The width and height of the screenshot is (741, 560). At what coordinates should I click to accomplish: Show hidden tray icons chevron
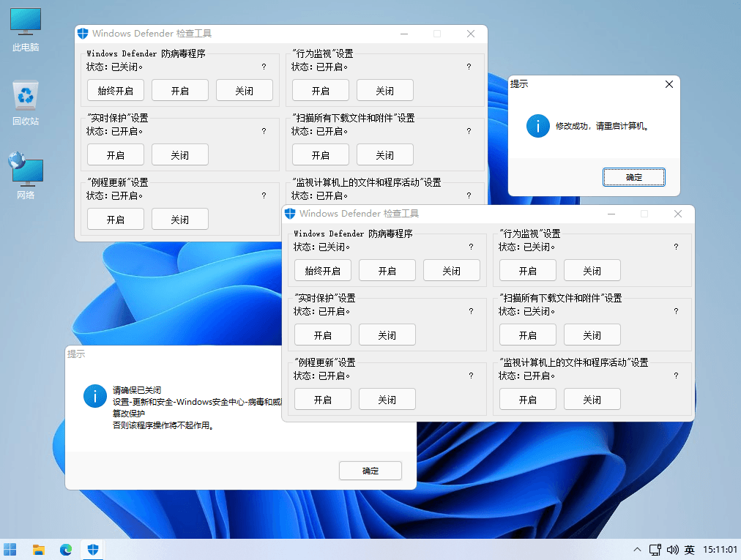point(637,550)
